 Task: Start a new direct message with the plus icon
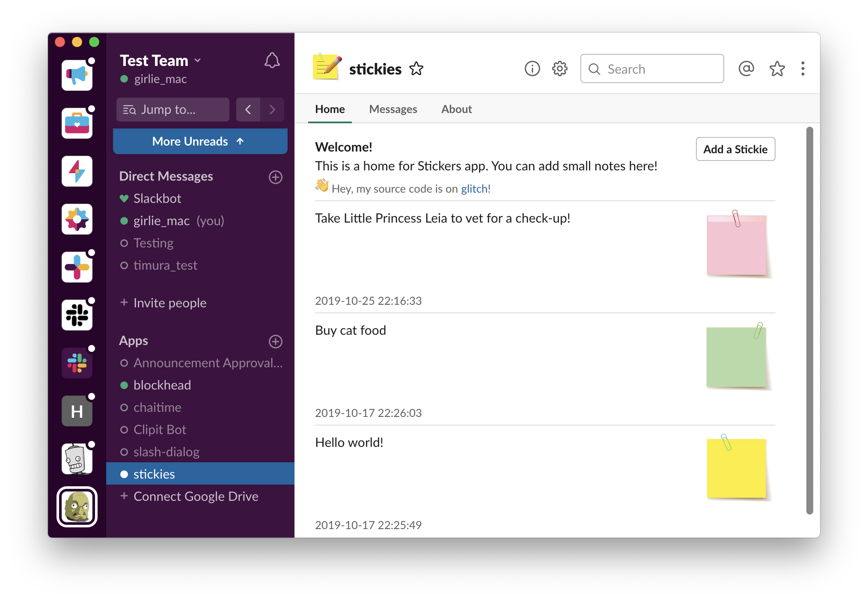276,177
